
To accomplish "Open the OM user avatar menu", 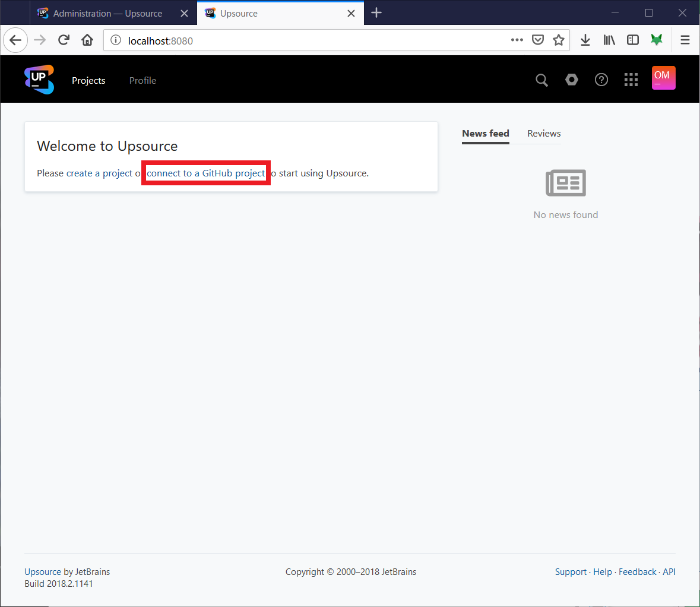I will (x=663, y=78).
